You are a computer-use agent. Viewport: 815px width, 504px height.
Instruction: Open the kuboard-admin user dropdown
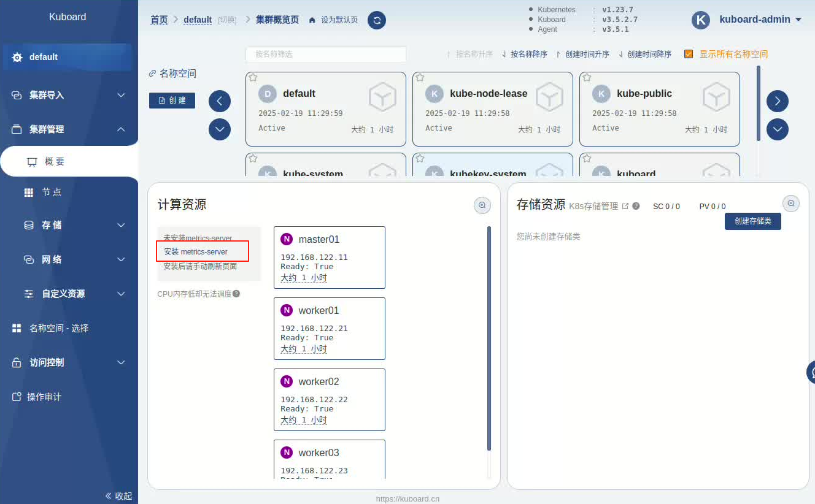[x=760, y=20]
